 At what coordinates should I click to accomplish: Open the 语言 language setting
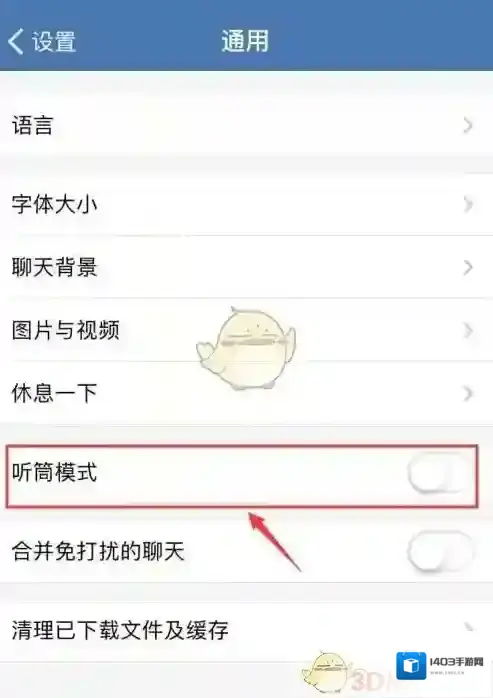coord(246,125)
